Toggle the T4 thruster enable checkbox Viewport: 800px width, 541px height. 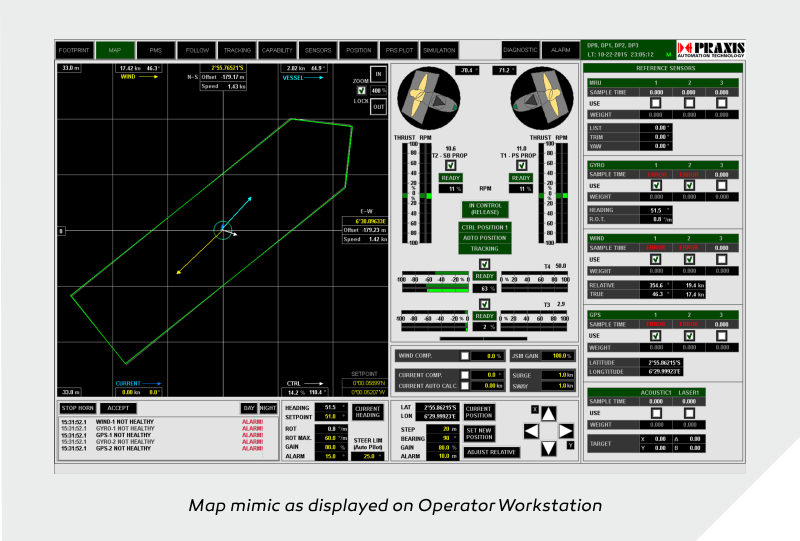[x=484, y=264]
